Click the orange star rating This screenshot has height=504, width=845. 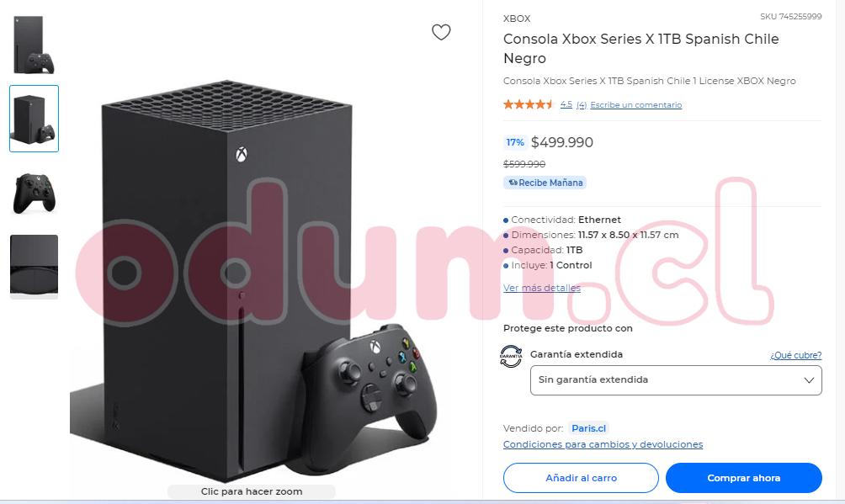pos(529,104)
